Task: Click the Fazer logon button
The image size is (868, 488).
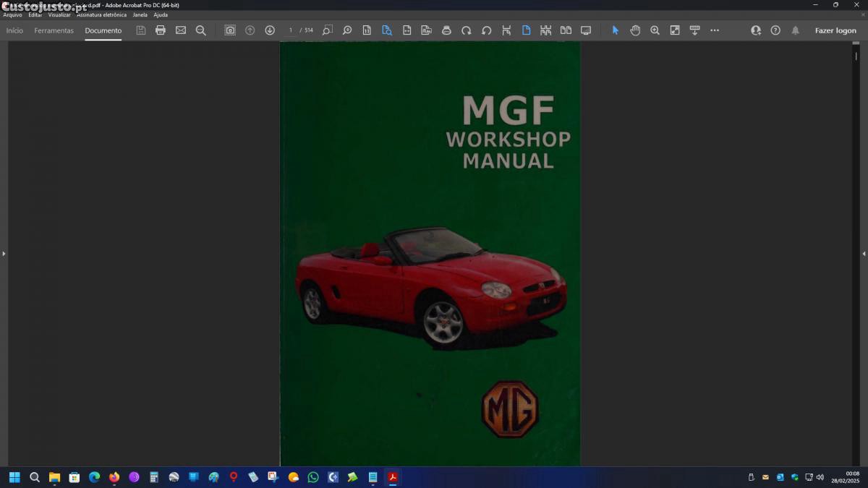Action: click(835, 30)
